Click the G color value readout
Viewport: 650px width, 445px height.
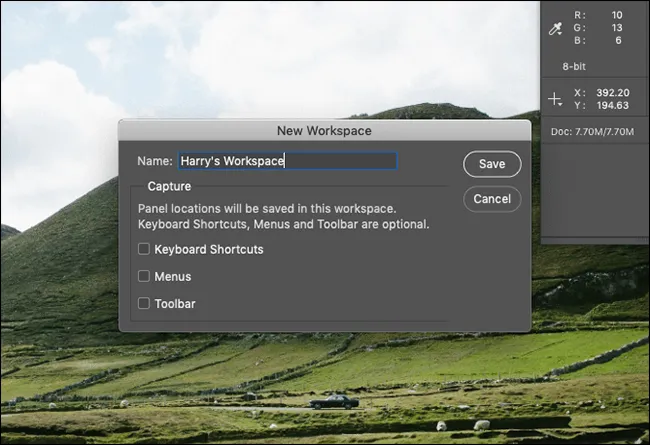point(617,30)
